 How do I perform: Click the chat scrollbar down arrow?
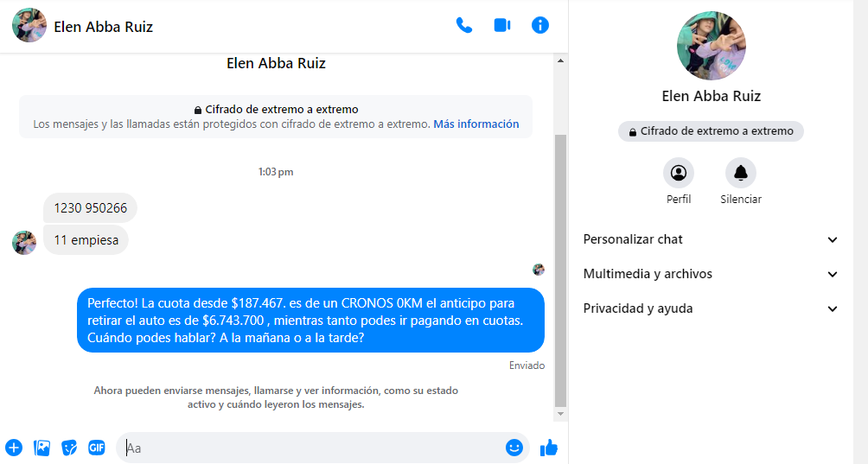[x=560, y=414]
